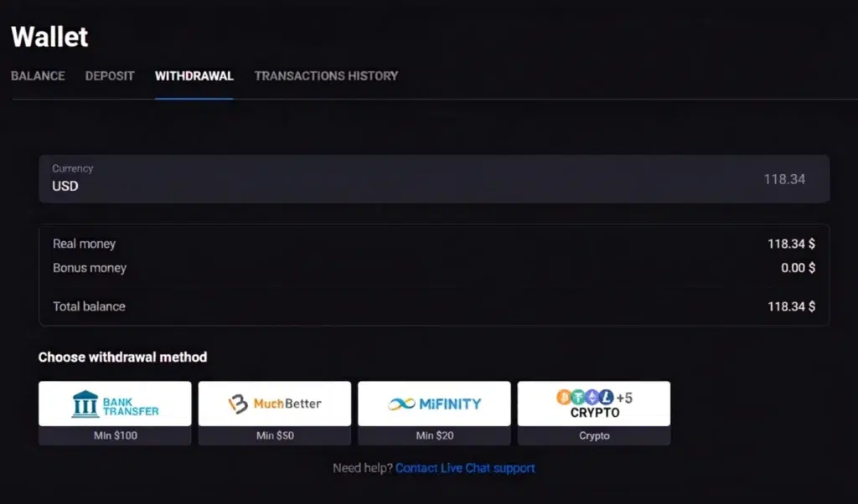The height and width of the screenshot is (504, 858).
Task: Click the 118.34 amount in the currency field
Action: point(784,179)
